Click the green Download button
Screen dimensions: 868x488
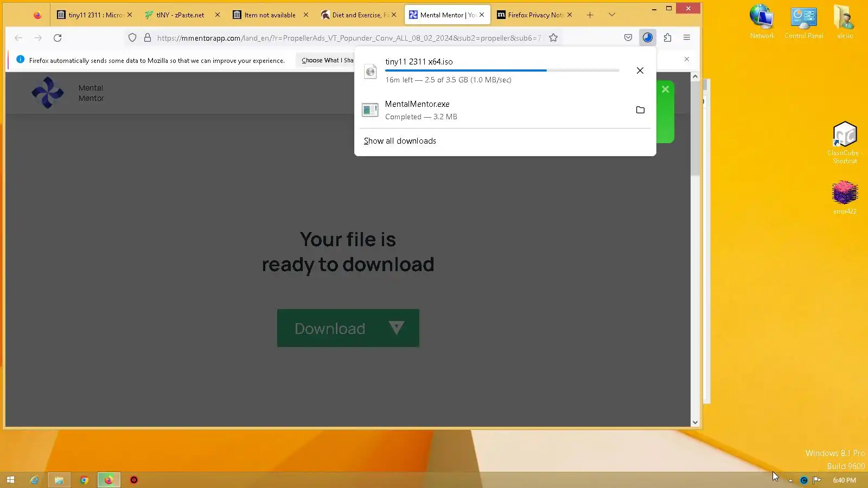(348, 328)
